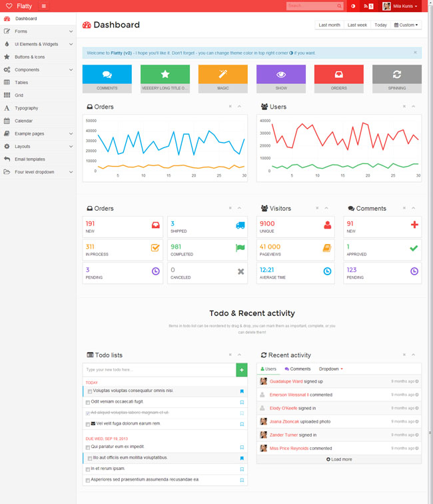Click the purple clock icon beside 123 Pending
433x504 pixels.
coord(414,271)
